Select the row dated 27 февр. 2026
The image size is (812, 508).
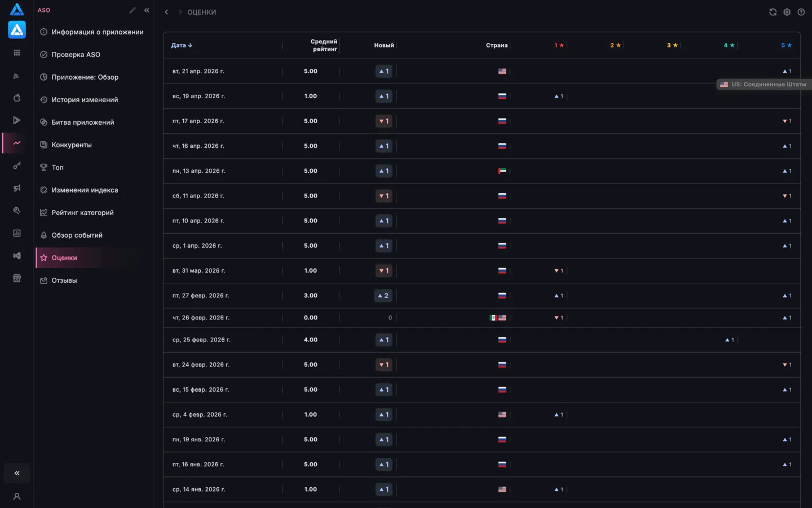pyautogui.click(x=482, y=296)
